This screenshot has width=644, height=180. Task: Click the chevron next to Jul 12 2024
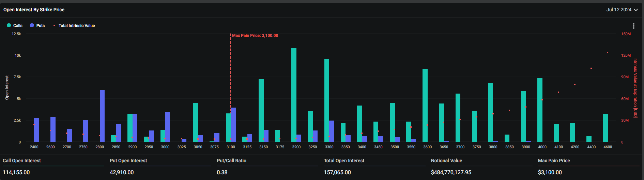pyautogui.click(x=636, y=10)
